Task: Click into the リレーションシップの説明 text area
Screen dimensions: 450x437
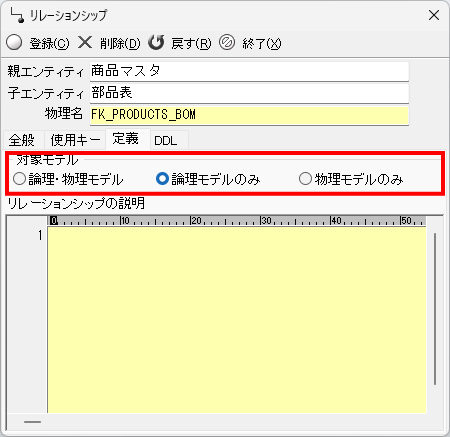Action: (237, 320)
